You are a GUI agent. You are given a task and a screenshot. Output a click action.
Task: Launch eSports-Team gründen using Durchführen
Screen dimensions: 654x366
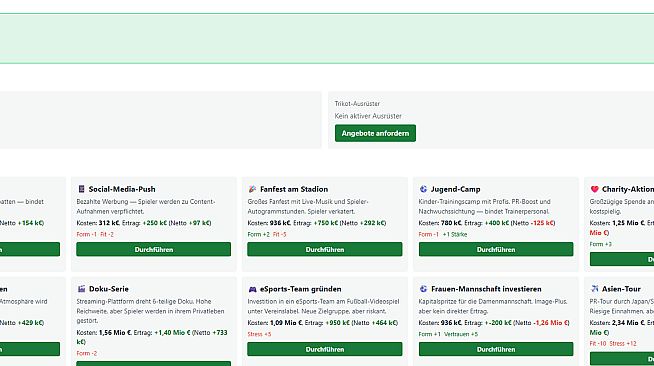pos(324,349)
